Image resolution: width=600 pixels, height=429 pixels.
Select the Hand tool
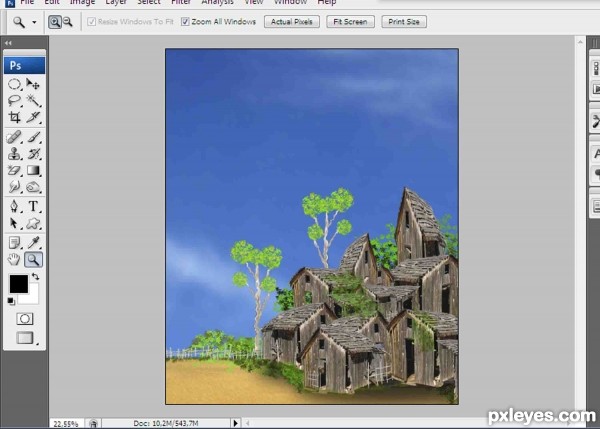14,259
